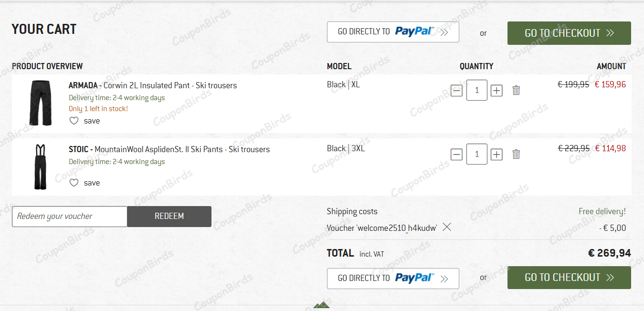Click the Armada black trousers thumbnail
Viewport: 644px width, 311px height.
pos(40,103)
